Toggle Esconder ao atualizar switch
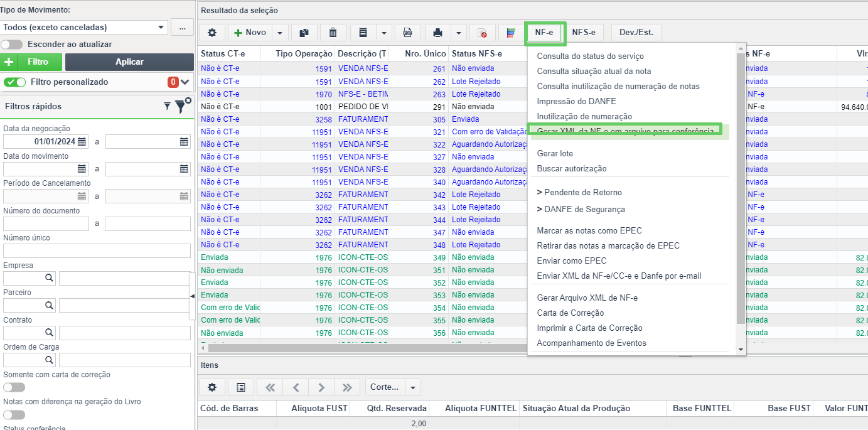This screenshot has width=868, height=430. [x=13, y=45]
